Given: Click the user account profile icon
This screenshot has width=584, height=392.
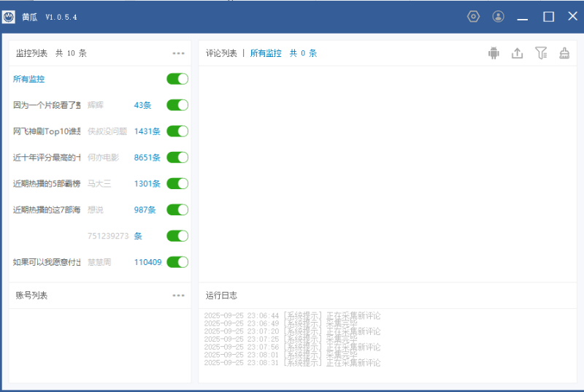Looking at the screenshot, I should tap(498, 17).
